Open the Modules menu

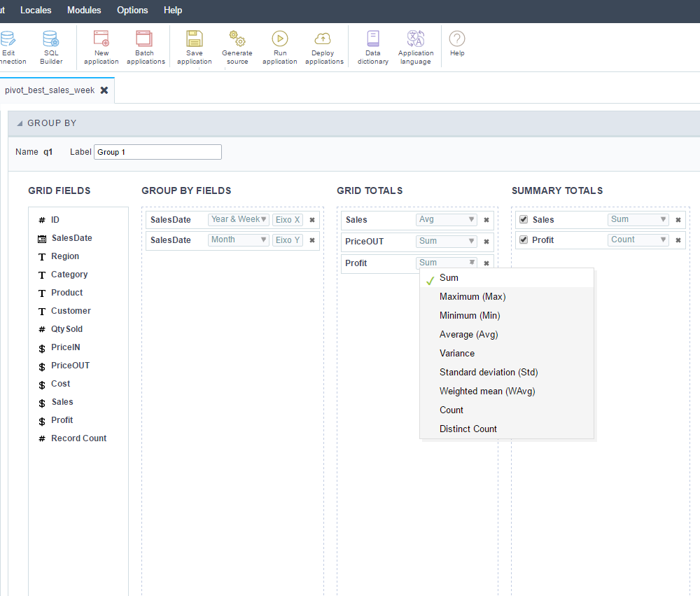(x=84, y=11)
